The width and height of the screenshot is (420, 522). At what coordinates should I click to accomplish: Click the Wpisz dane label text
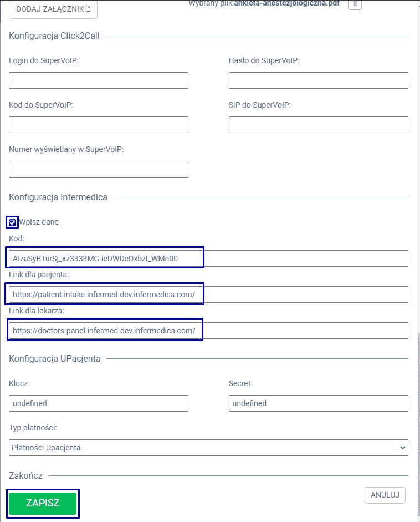[39, 222]
